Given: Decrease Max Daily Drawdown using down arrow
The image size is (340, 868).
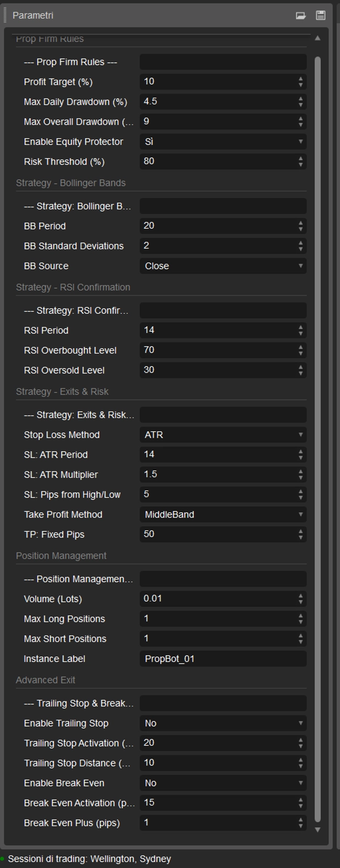Looking at the screenshot, I should (x=301, y=104).
